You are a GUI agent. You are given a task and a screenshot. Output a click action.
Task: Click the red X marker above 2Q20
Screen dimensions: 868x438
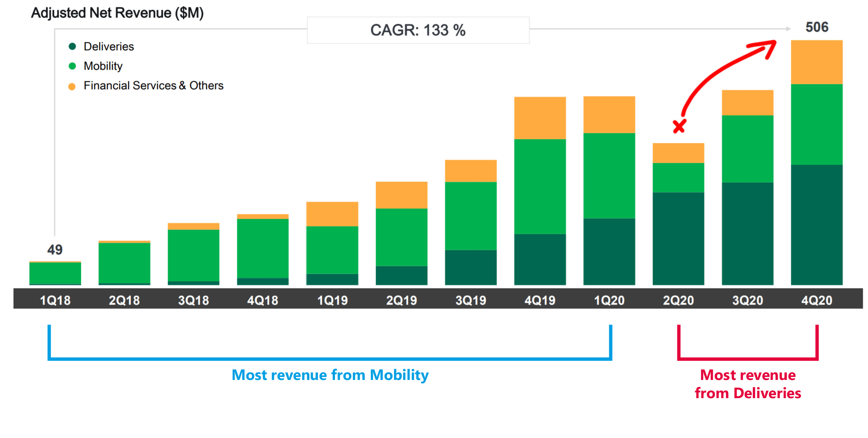pyautogui.click(x=679, y=127)
